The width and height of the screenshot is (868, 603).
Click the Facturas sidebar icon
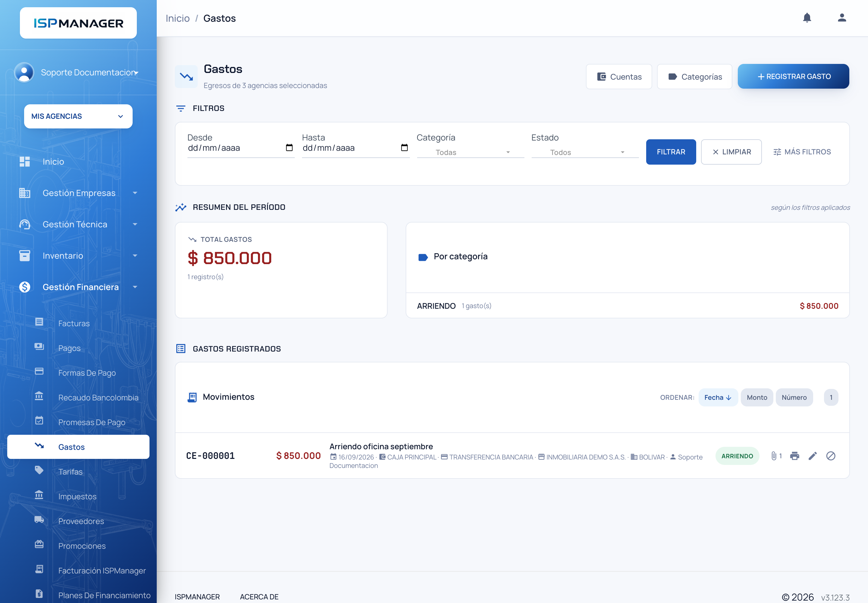point(39,322)
